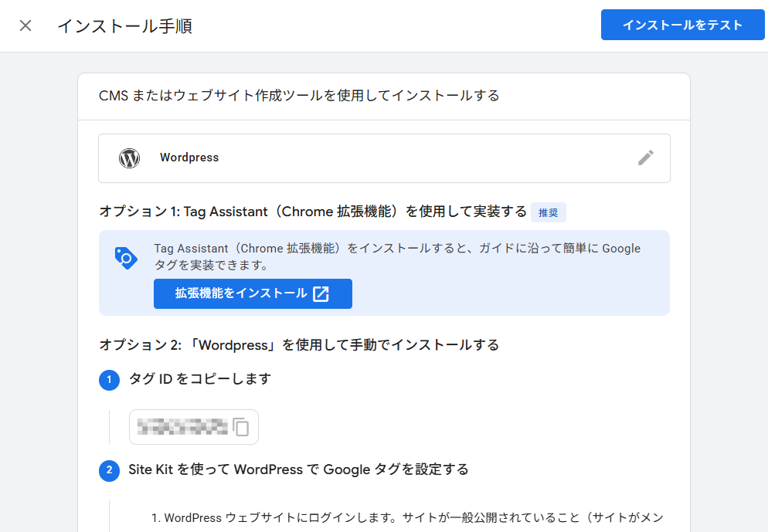The height and width of the screenshot is (532, 768).
Task: Click the step 2 number circle
Action: (x=110, y=470)
